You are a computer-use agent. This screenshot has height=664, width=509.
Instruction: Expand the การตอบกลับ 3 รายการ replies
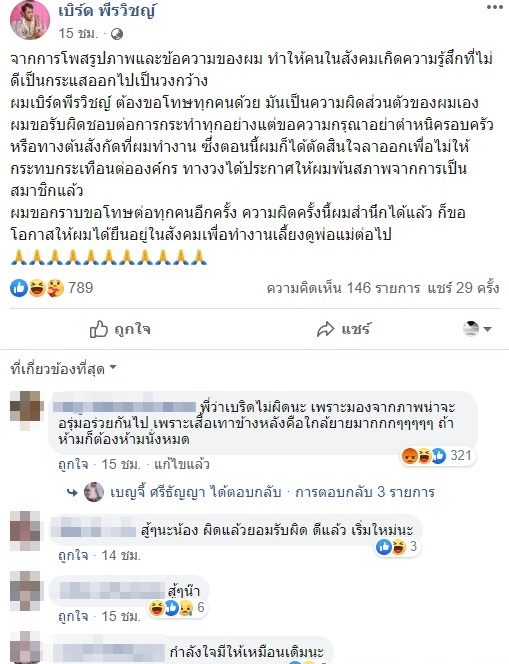click(x=365, y=492)
